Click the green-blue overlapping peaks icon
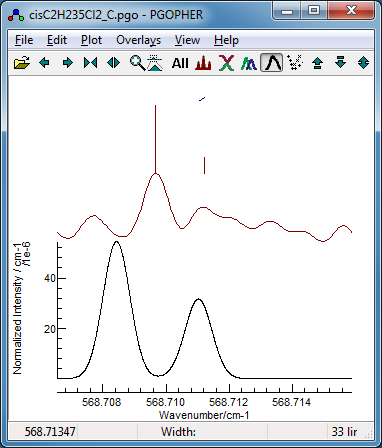 (249, 63)
